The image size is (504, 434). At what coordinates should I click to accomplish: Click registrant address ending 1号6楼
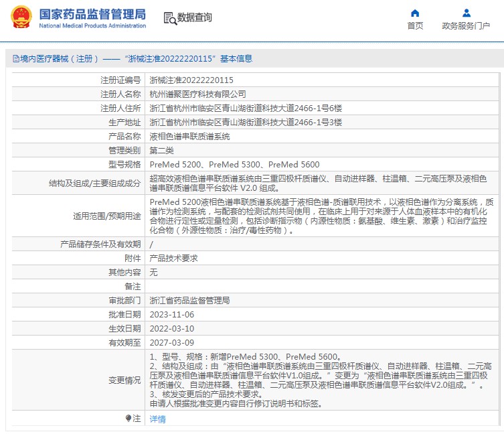click(246, 108)
